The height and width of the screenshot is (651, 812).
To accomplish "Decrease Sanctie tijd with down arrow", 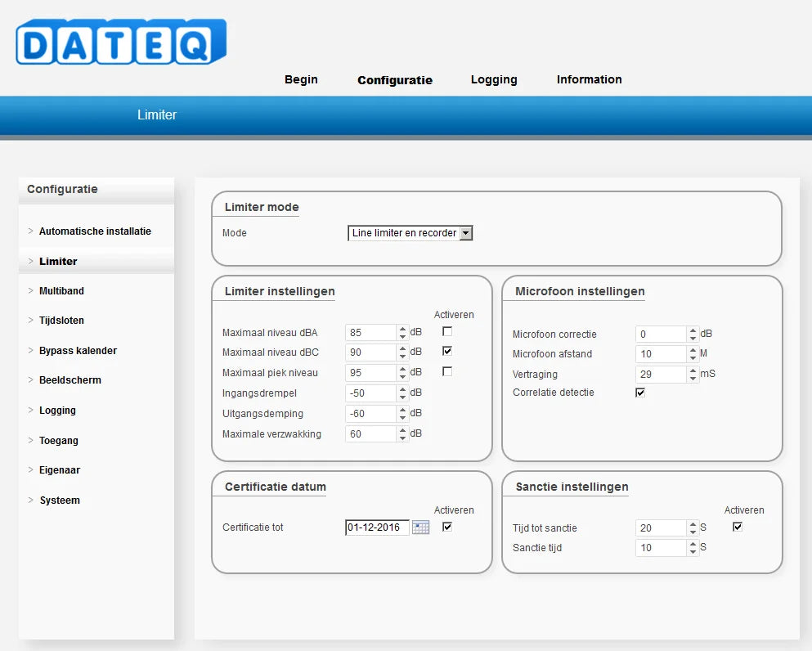I will (x=693, y=552).
